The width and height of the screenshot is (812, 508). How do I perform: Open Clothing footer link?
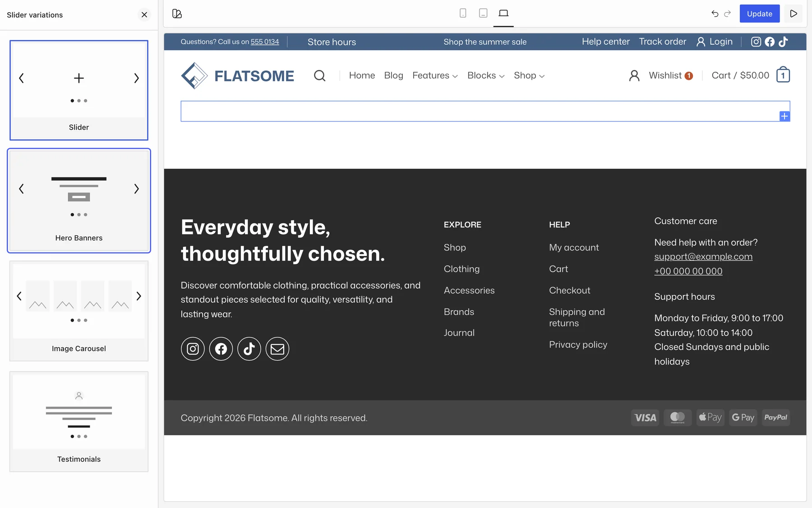point(461,269)
